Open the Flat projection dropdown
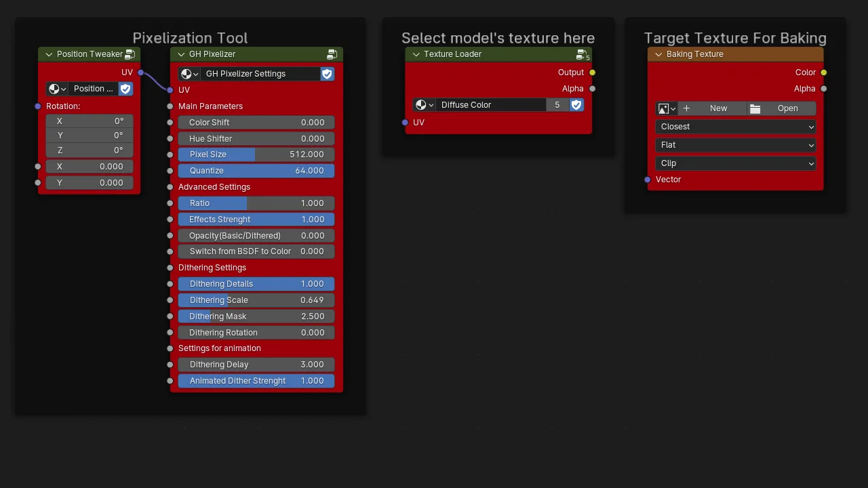 point(735,144)
